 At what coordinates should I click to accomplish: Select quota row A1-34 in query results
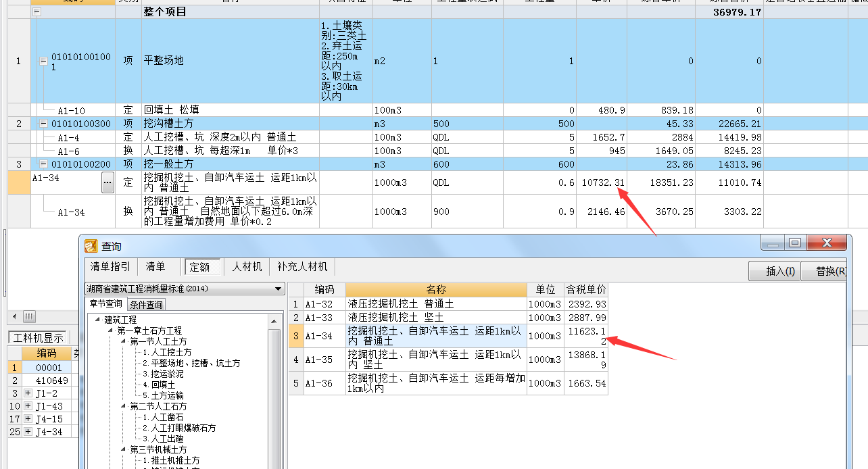click(x=448, y=336)
